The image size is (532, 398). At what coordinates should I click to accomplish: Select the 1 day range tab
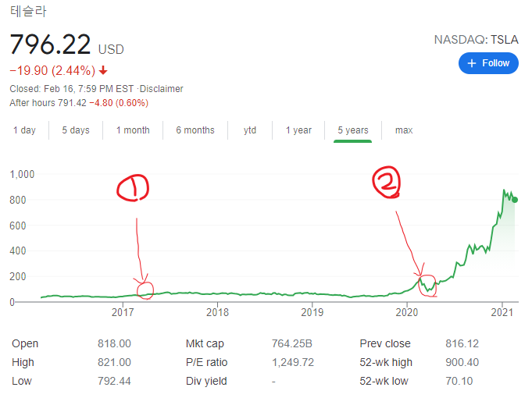coord(24,130)
